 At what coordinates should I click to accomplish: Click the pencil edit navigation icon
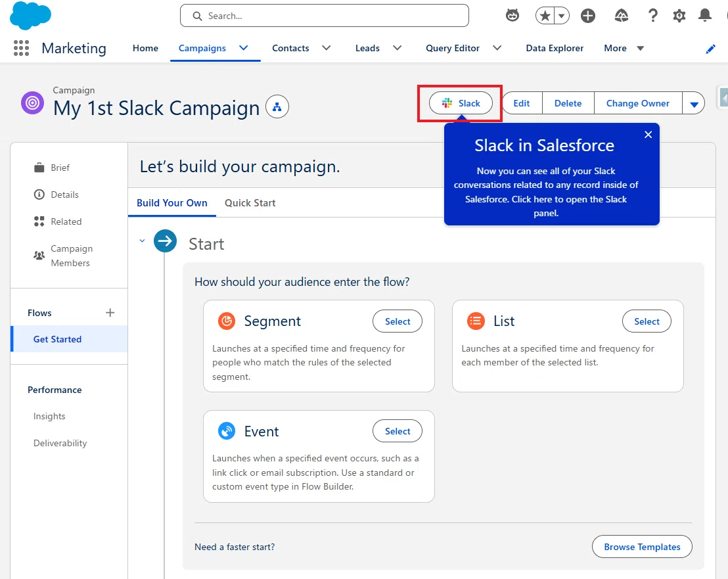[x=710, y=49]
